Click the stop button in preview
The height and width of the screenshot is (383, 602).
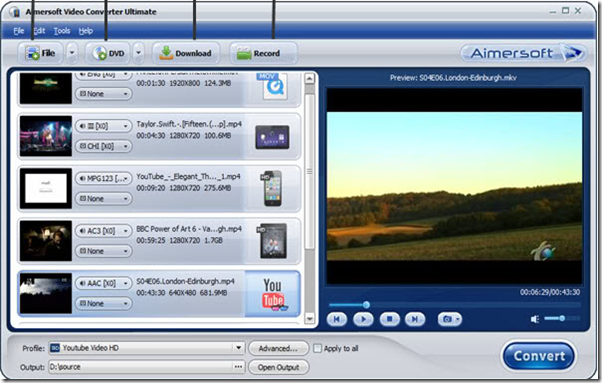click(390, 319)
